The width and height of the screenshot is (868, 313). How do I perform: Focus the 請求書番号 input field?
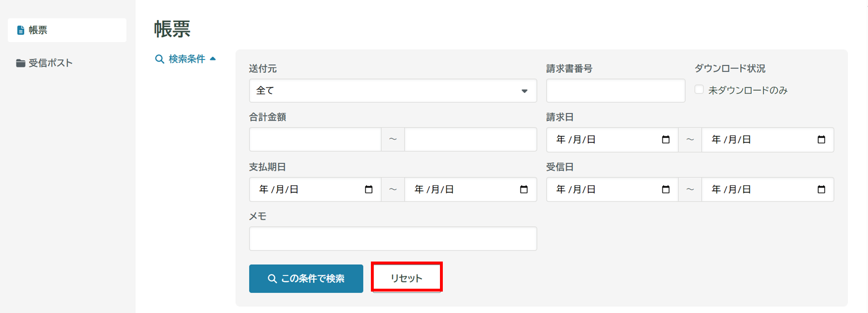[615, 91]
